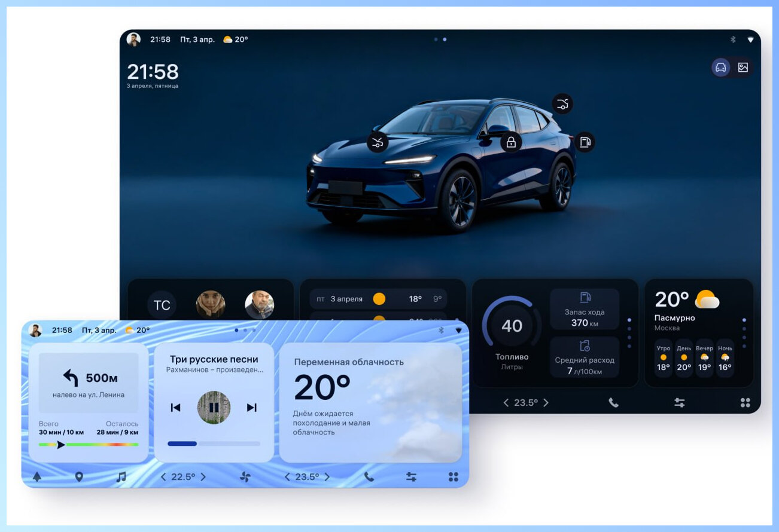Pause the Три русские песни track
Viewport: 779px width, 532px height.
(214, 408)
